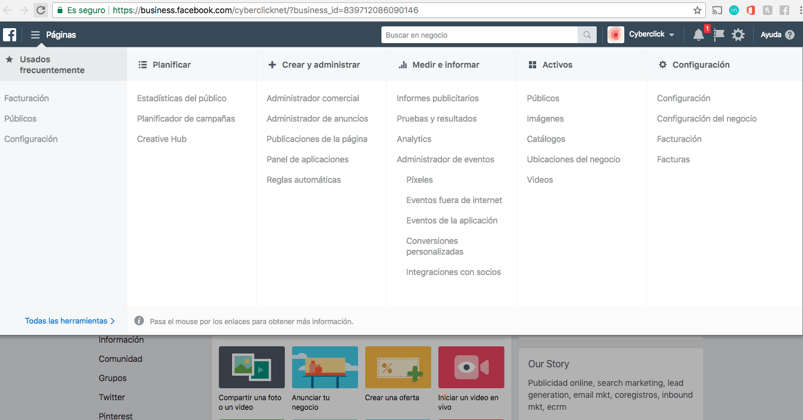Open Ubicaciones del negocio

[573, 159]
